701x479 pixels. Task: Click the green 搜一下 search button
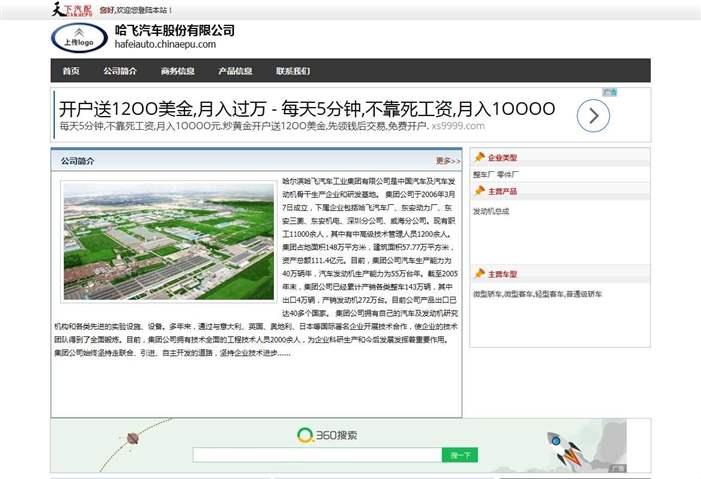[460, 455]
